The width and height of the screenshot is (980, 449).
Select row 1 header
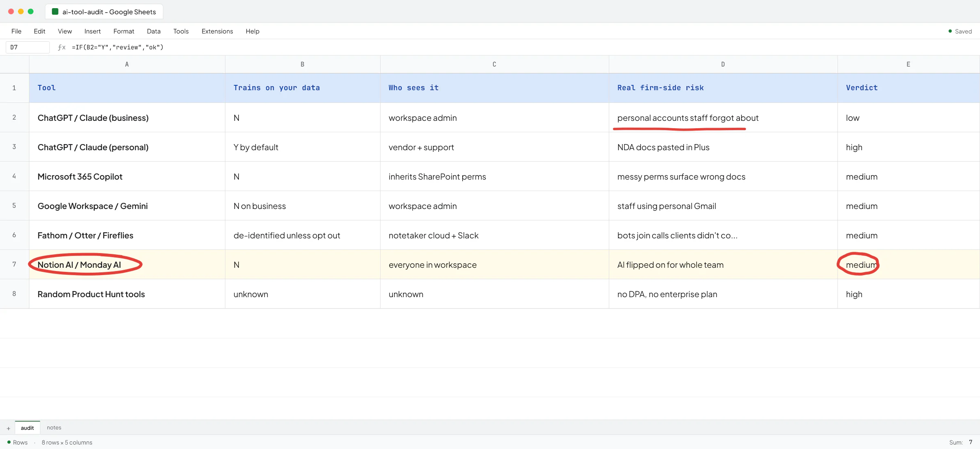tap(14, 88)
